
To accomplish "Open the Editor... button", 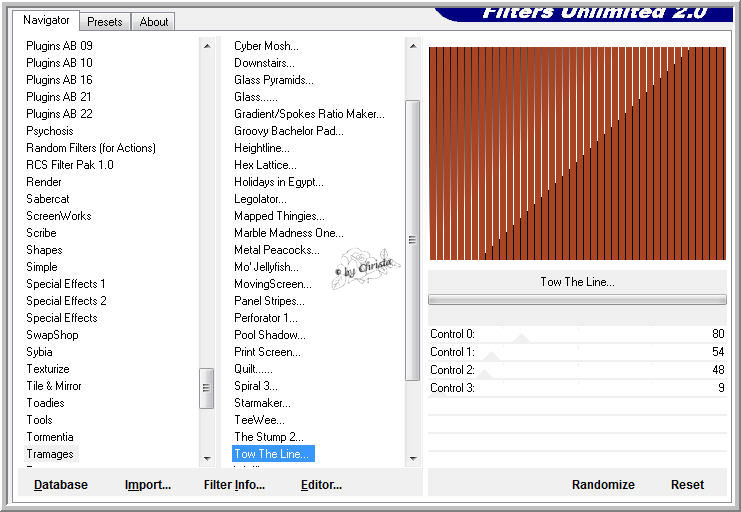I will pyautogui.click(x=321, y=485).
